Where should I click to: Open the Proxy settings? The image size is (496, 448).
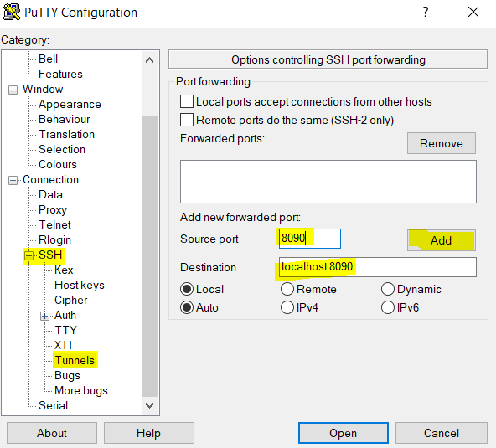[53, 209]
